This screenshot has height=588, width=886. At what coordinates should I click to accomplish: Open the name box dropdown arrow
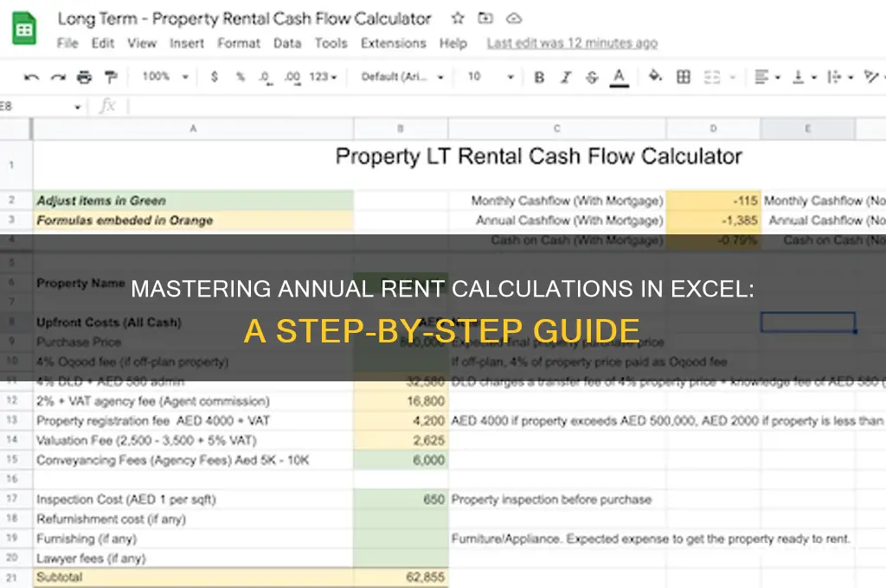point(77,106)
